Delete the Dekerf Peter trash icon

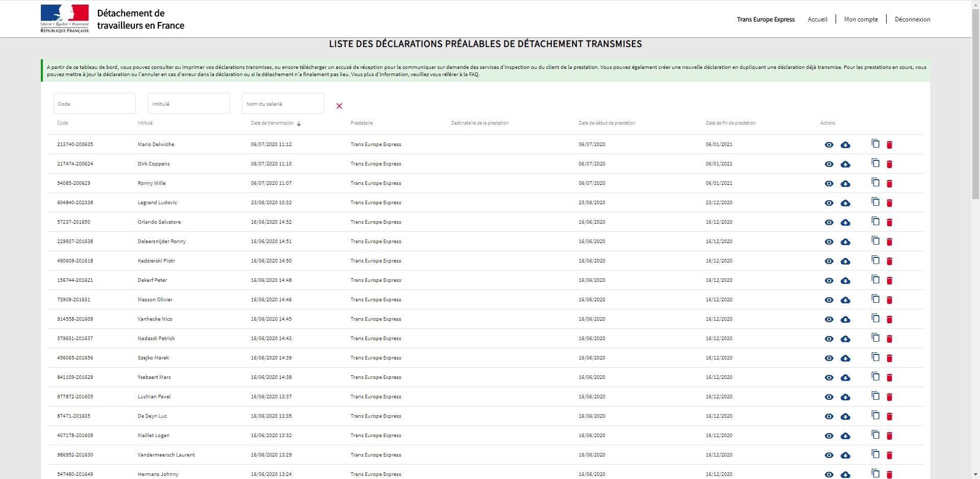889,281
